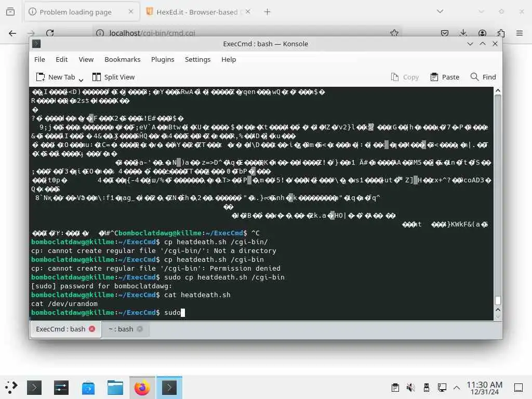This screenshot has width=532, height=399.
Task: Open the Firefox Extensions icon
Action: pyautogui.click(x=501, y=33)
